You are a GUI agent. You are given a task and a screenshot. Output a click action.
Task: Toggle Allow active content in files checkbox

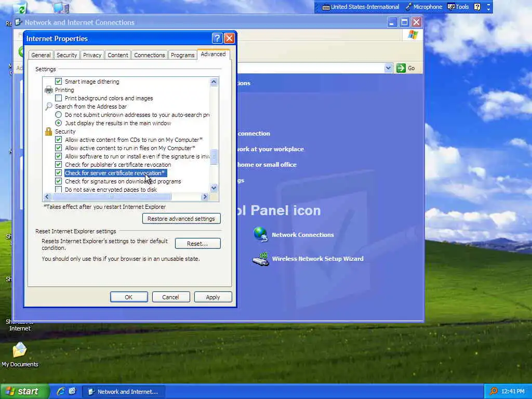click(x=58, y=148)
